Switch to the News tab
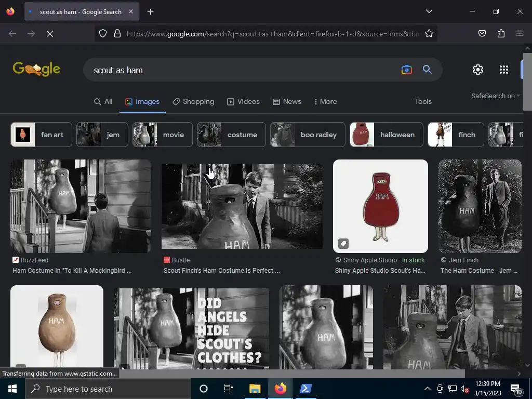The height and width of the screenshot is (399, 532). (x=287, y=101)
